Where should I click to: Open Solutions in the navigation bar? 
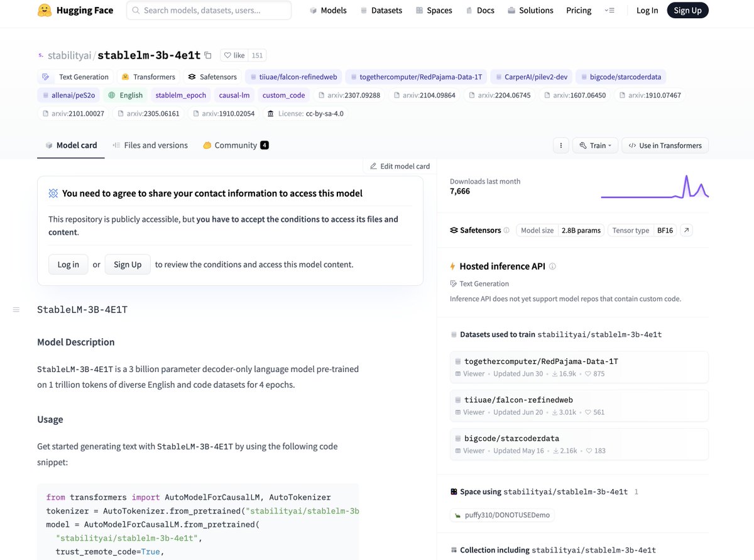[x=530, y=10]
